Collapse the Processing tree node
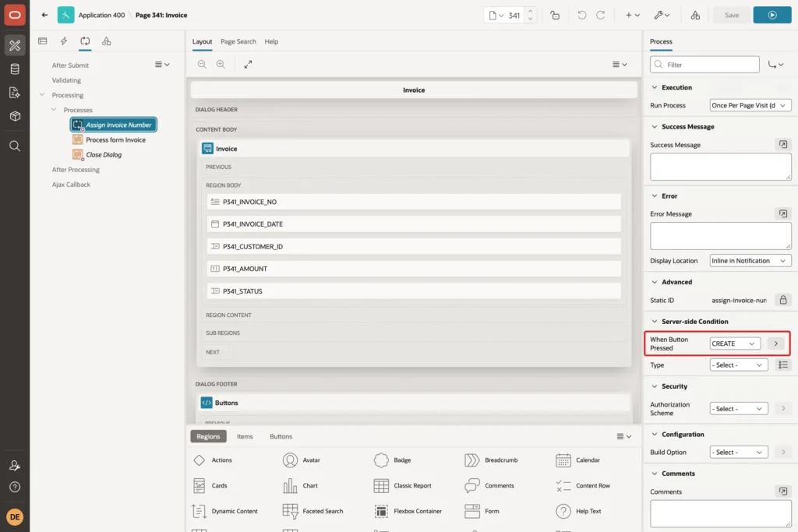 tap(42, 94)
